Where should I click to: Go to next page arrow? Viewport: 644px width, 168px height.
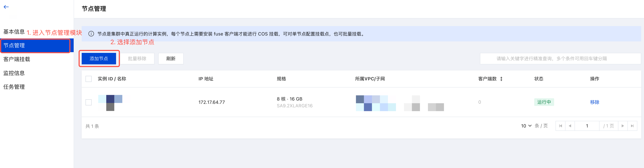[623, 126]
